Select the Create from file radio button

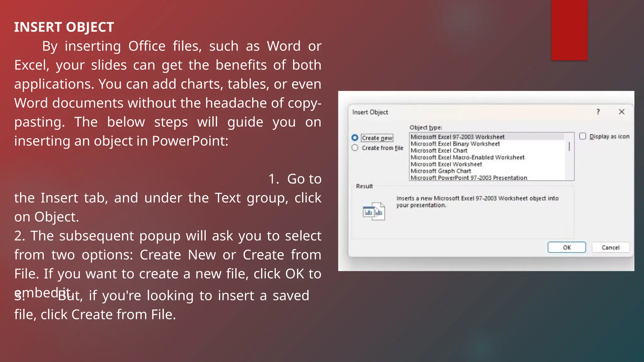pyautogui.click(x=355, y=148)
